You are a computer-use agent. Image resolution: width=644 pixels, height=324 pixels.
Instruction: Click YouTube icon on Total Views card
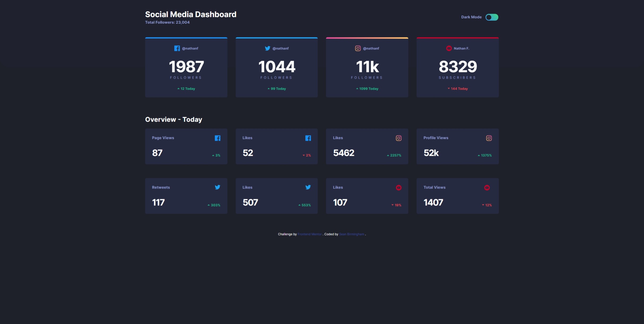click(487, 188)
